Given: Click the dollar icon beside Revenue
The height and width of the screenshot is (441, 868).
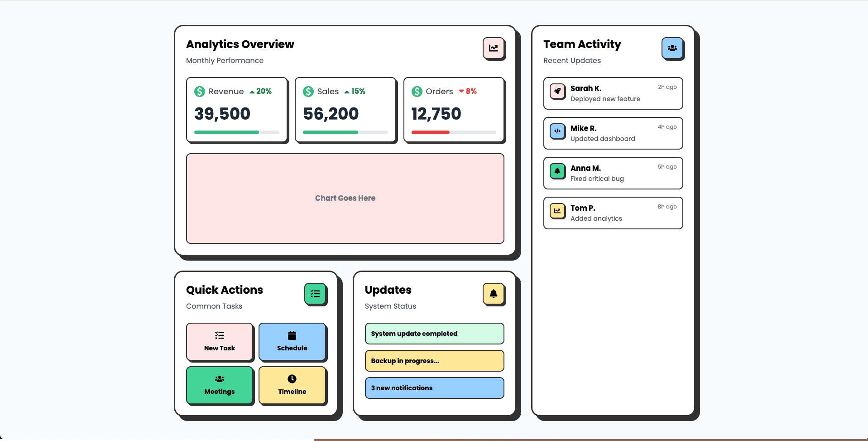Looking at the screenshot, I should pyautogui.click(x=199, y=91).
